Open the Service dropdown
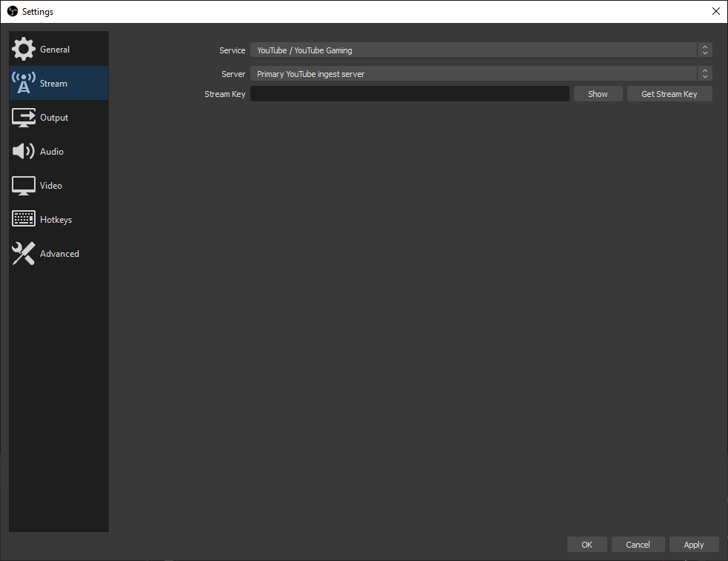The height and width of the screenshot is (561, 728). point(474,50)
